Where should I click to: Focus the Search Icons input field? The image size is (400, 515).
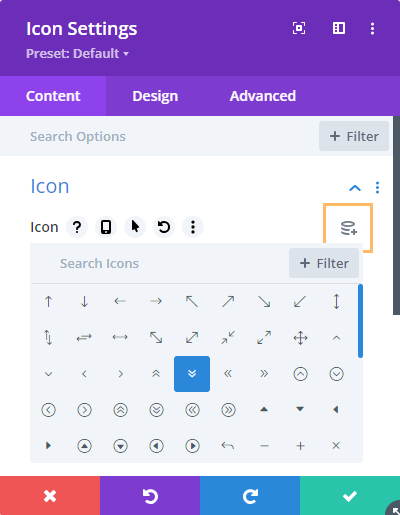(x=159, y=263)
